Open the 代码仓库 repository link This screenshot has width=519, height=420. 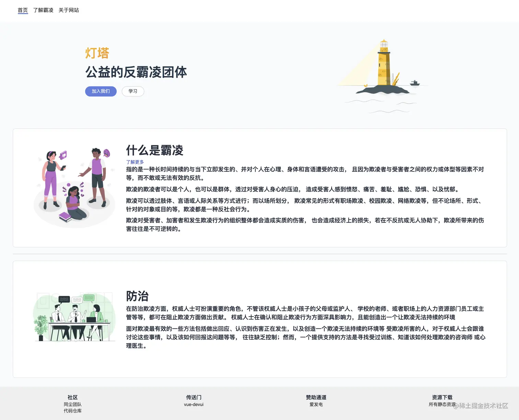pos(73,410)
